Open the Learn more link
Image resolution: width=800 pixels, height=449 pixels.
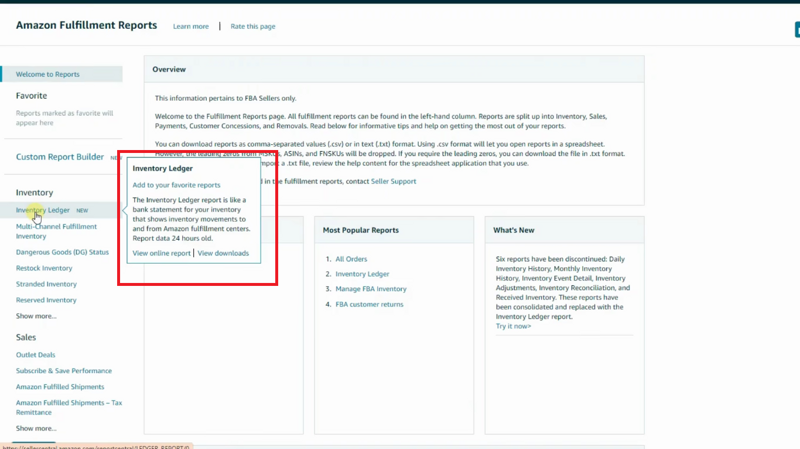(x=191, y=27)
